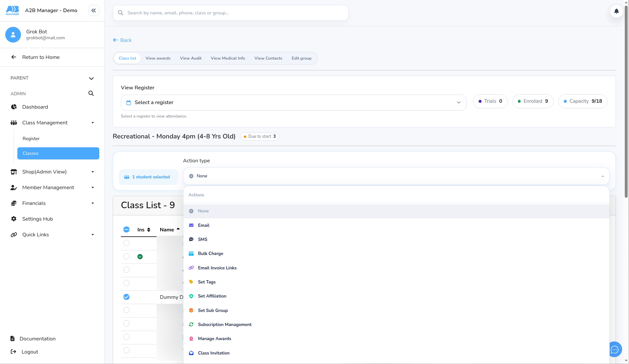Tick the checkbox just below Dummy row
The image size is (629, 364).
(x=126, y=310)
